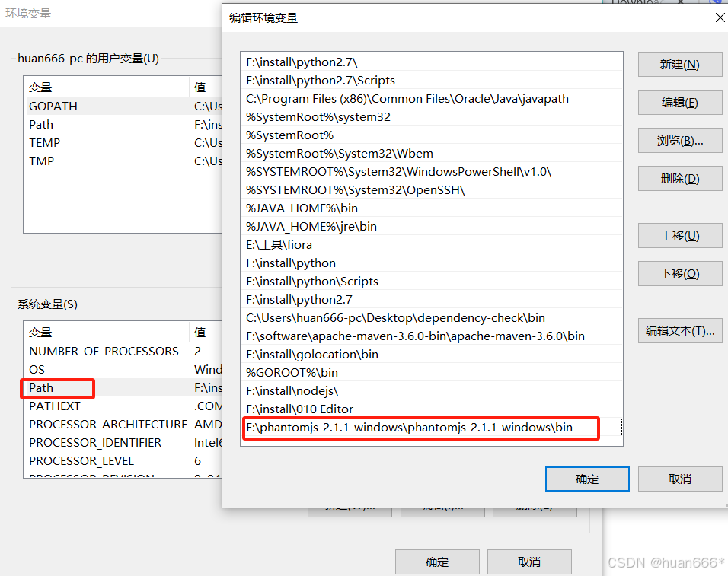
Task: Select the plain %SystemRoot% entry
Action: pyautogui.click(x=432, y=135)
